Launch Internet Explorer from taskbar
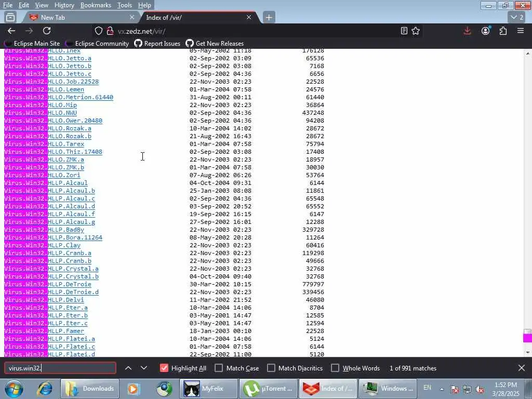Image resolution: width=532 pixels, height=399 pixels. click(45, 389)
